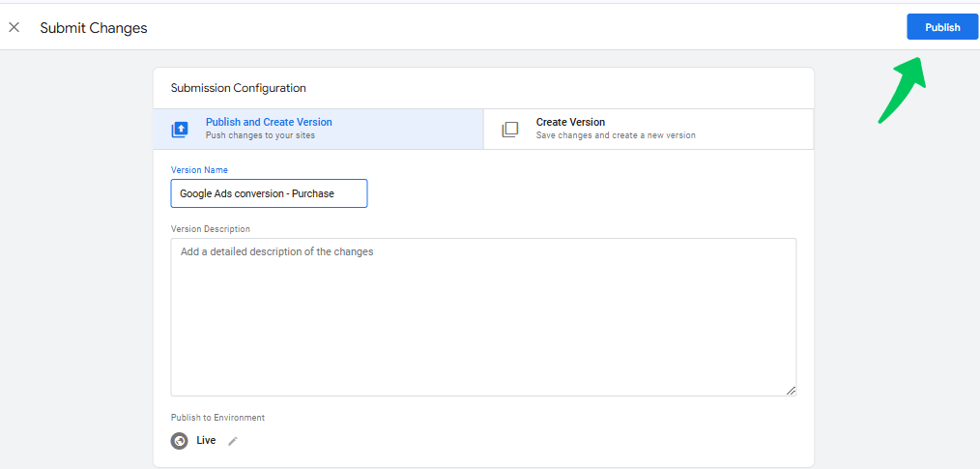Click the Submit Changes title text

pyautogui.click(x=94, y=28)
